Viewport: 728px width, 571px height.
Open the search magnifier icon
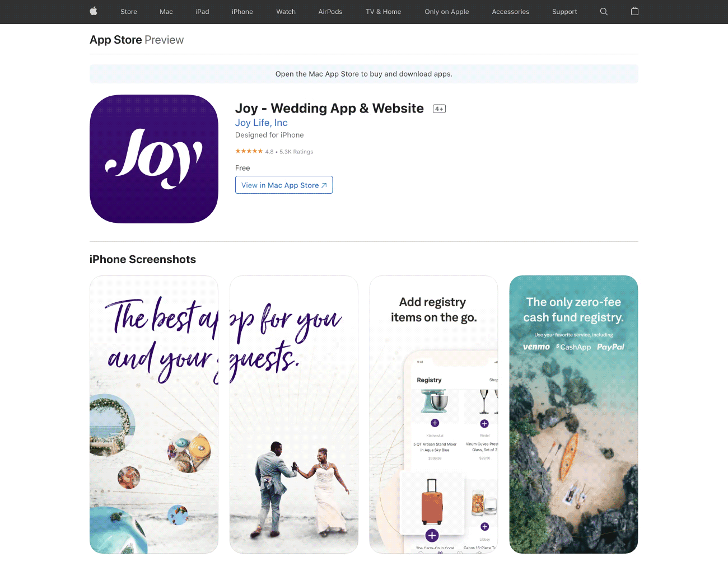pyautogui.click(x=604, y=11)
